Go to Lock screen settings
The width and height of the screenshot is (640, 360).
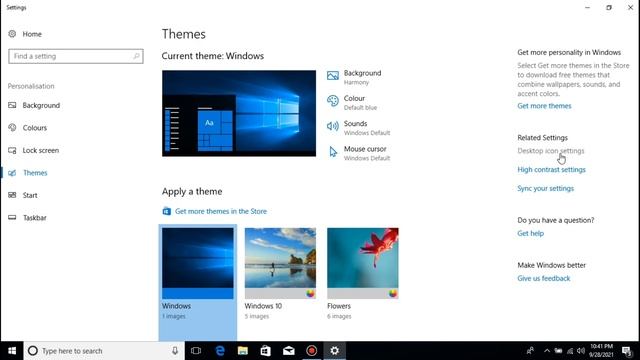tap(33, 150)
